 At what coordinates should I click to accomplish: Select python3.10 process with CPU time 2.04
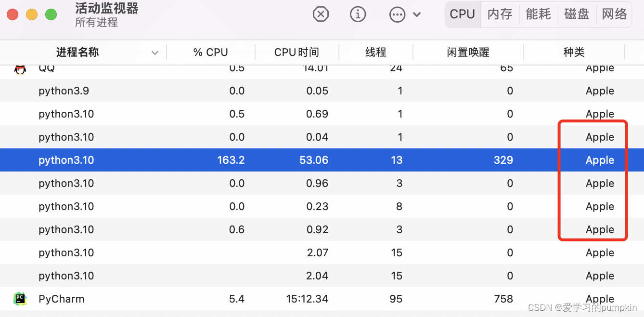pyautogui.click(x=66, y=276)
